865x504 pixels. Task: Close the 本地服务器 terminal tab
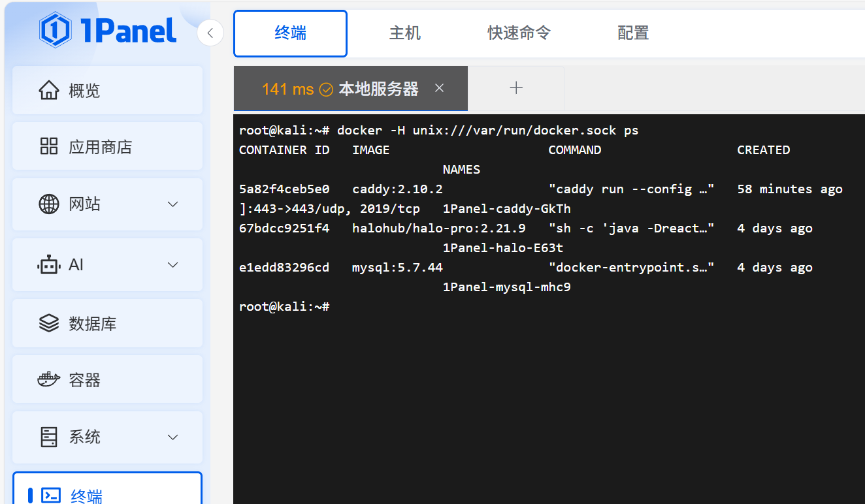coord(439,88)
